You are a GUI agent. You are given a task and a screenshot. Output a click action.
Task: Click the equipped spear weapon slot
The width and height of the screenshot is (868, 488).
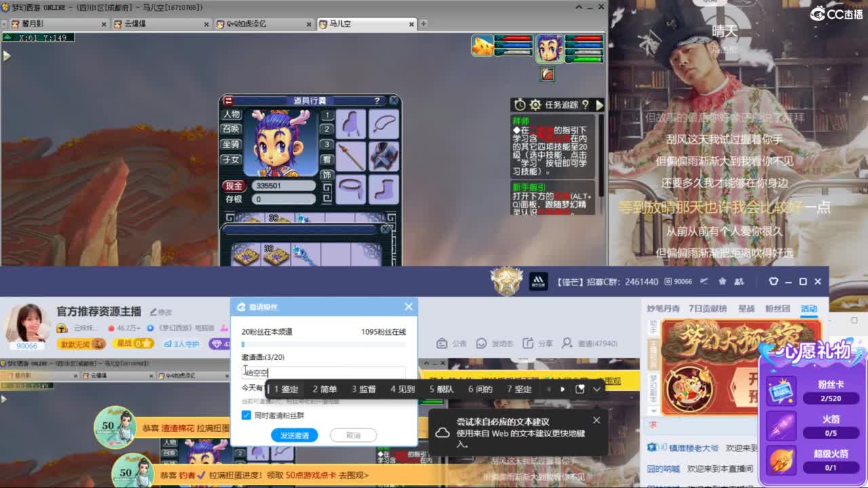pyautogui.click(x=351, y=157)
